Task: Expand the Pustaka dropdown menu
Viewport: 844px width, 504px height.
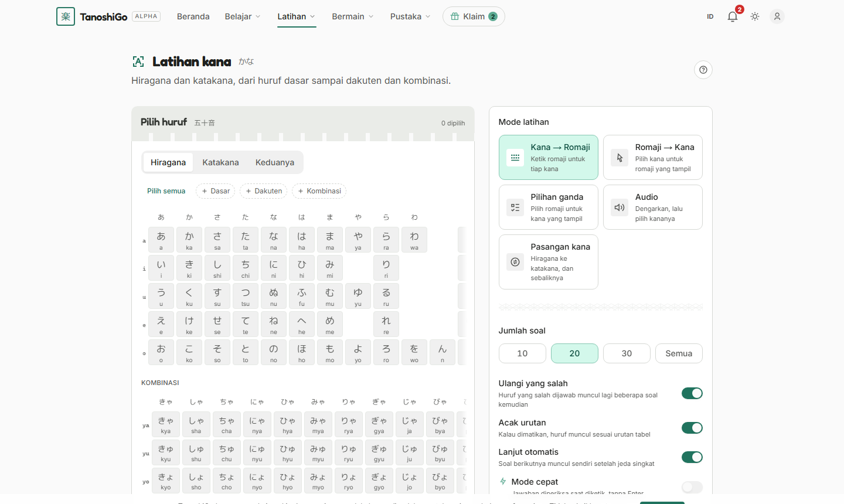Action: [x=410, y=16]
